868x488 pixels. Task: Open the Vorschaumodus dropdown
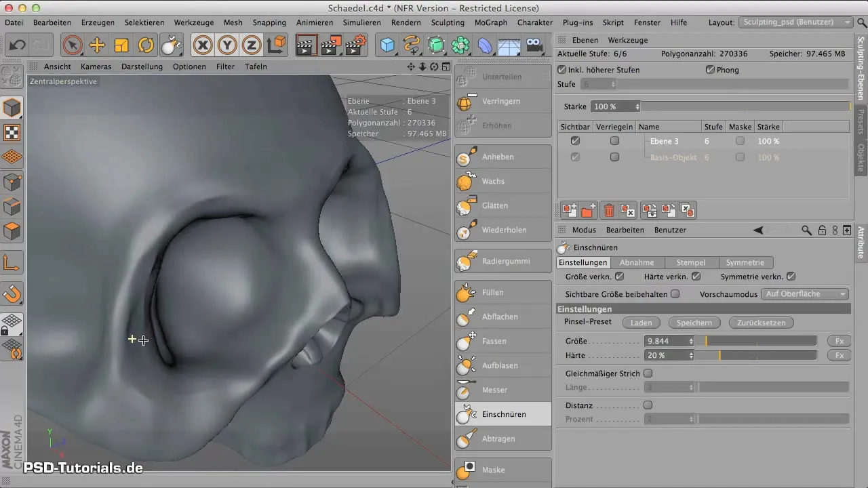coord(805,294)
